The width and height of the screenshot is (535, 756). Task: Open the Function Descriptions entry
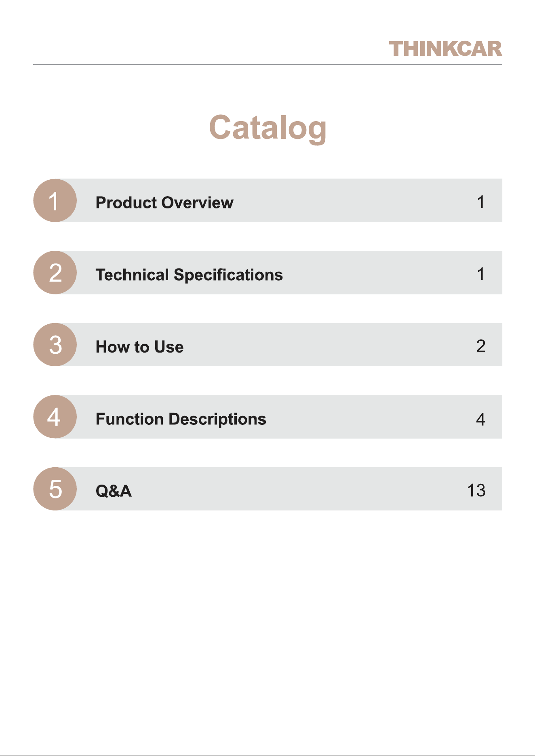click(181, 419)
